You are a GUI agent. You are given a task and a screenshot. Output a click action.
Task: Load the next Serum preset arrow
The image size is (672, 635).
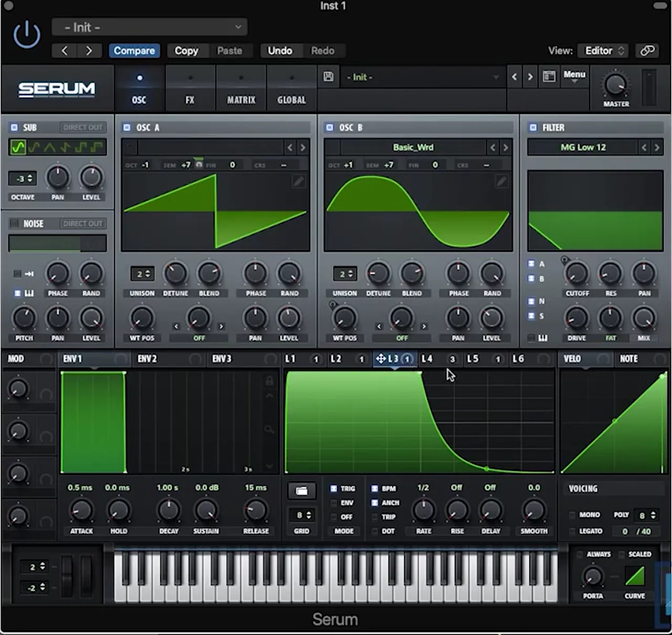tap(530, 77)
